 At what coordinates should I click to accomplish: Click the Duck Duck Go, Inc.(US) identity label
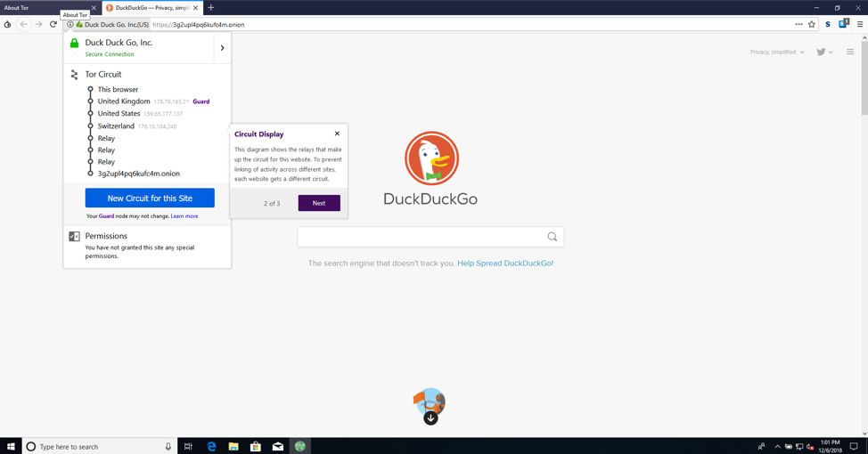(x=116, y=24)
